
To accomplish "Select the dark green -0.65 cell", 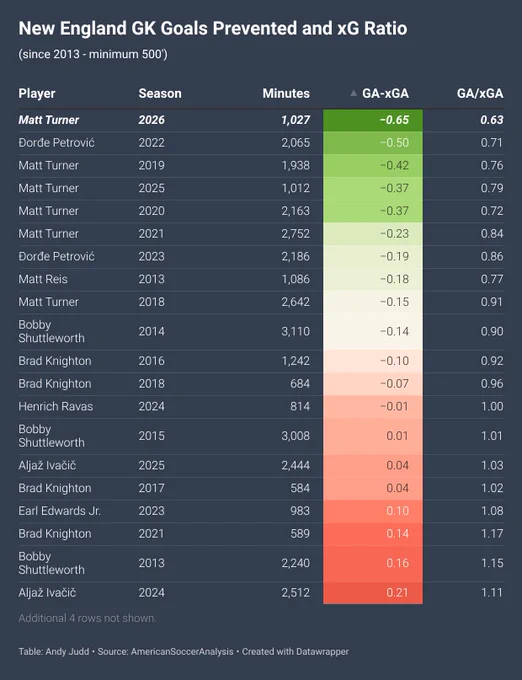I will click(x=373, y=120).
